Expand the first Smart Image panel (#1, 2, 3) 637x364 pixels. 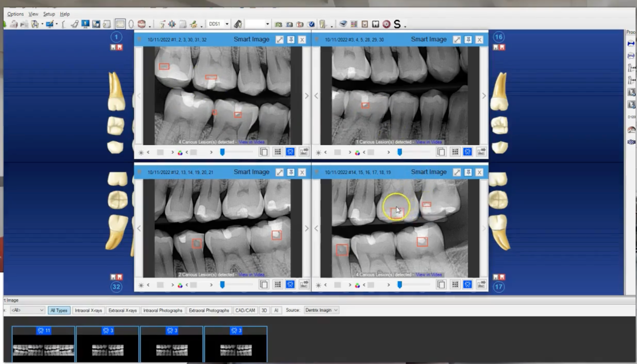(280, 39)
